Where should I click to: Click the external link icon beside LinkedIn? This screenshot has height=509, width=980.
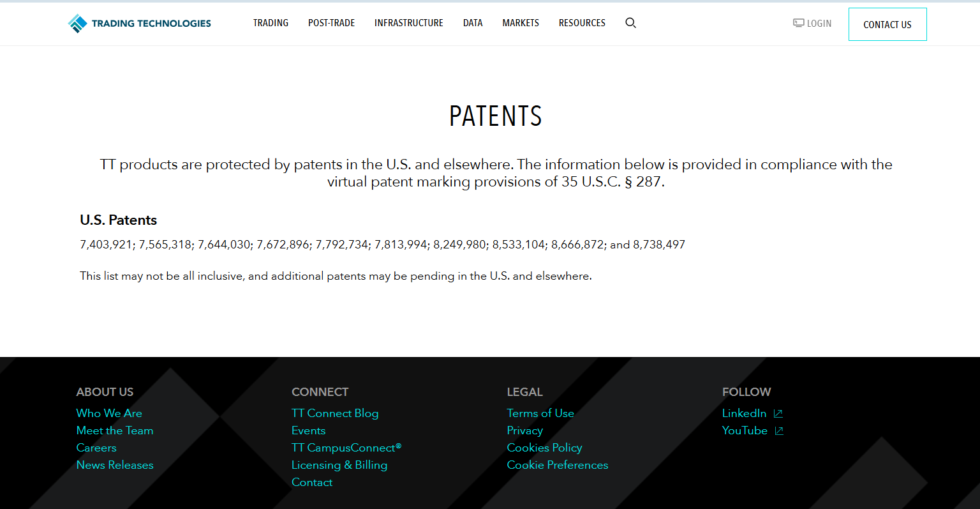pyautogui.click(x=778, y=414)
